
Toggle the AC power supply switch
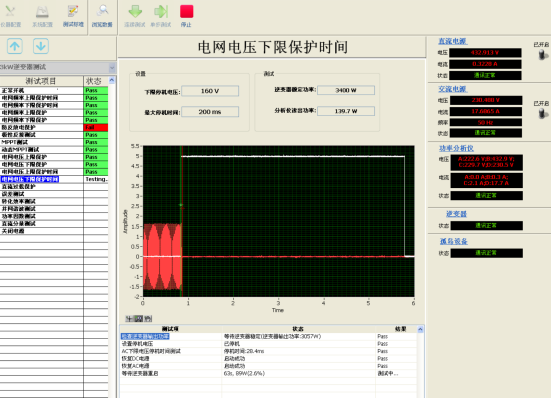pyautogui.click(x=542, y=114)
